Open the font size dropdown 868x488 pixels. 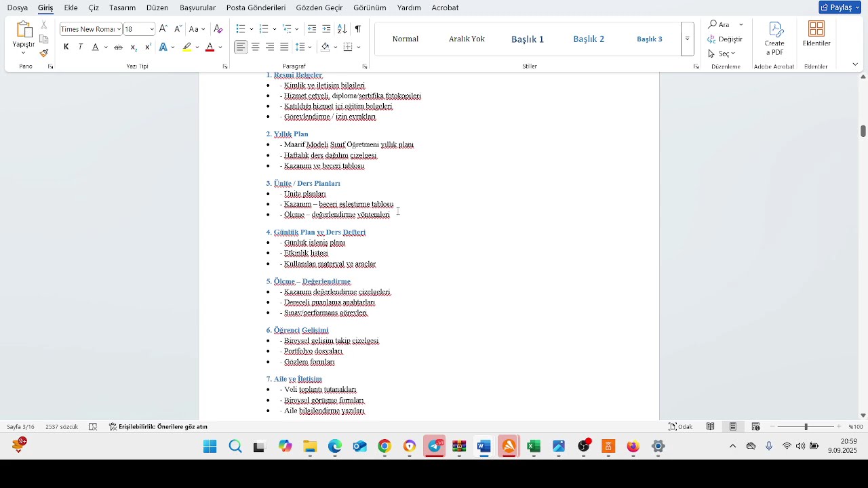[x=152, y=29]
